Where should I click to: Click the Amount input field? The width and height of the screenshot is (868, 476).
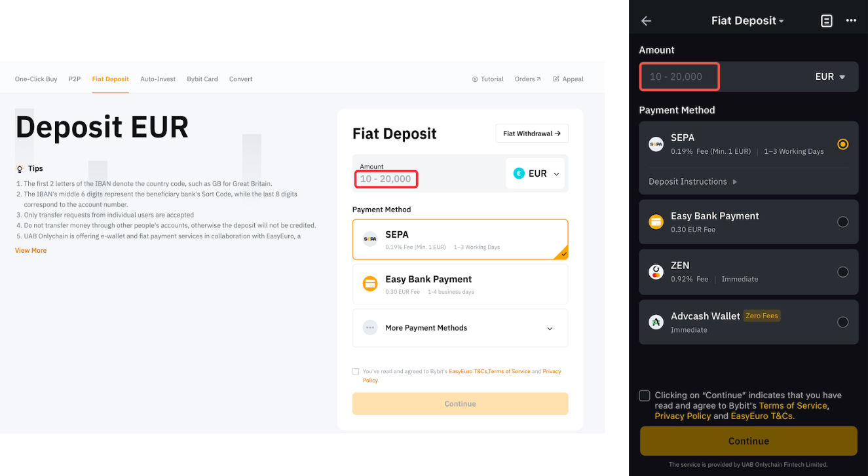point(387,178)
